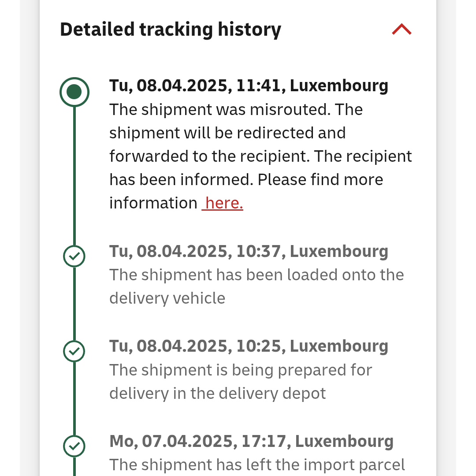The width and height of the screenshot is (476, 476).
Task: Click 'loaded onto the delivery vehicle' text
Action: [257, 286]
